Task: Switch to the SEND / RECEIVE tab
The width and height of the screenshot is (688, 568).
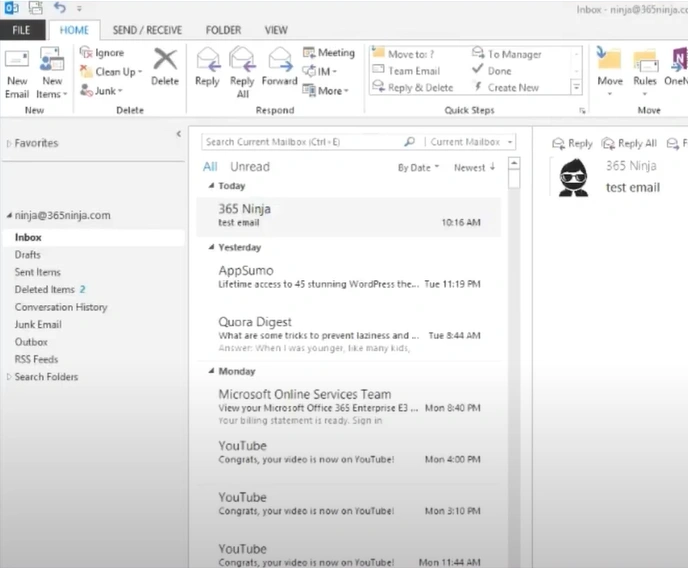Action: (x=147, y=30)
